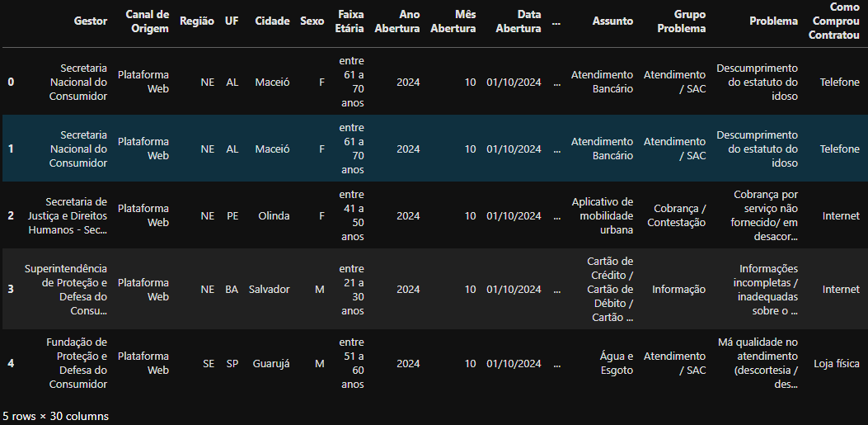
Task: Click the Guarujá city cell
Action: tap(271, 363)
